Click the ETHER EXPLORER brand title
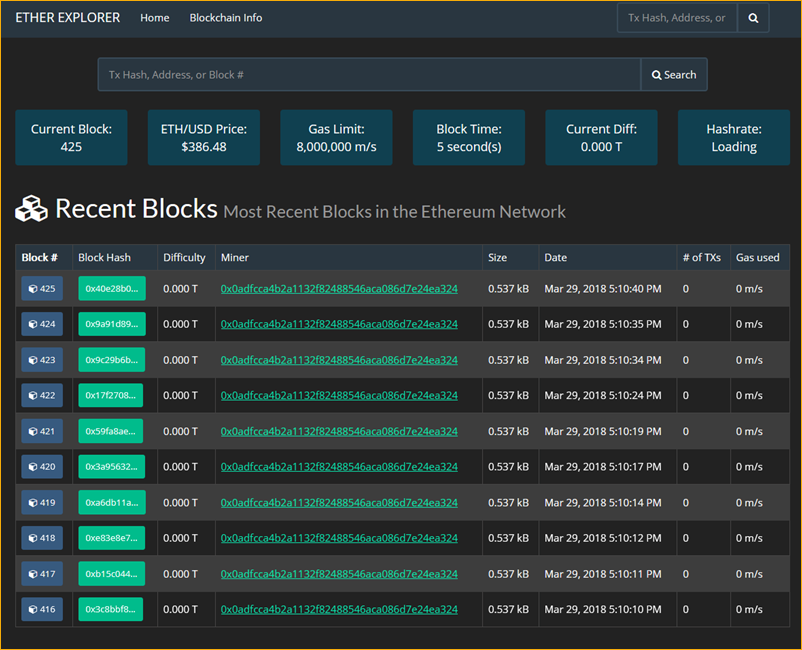Screen dimensions: 802x650 67,18
